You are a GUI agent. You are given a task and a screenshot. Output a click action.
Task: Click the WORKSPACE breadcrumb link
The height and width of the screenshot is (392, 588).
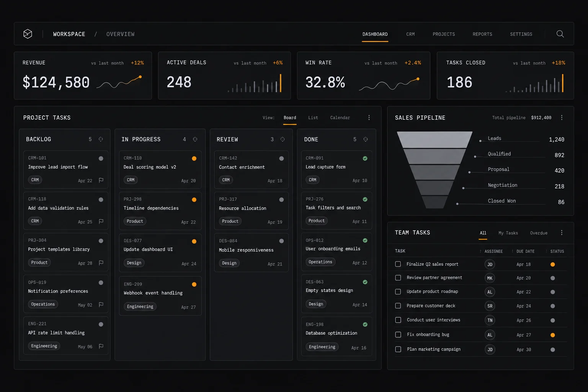pos(69,34)
